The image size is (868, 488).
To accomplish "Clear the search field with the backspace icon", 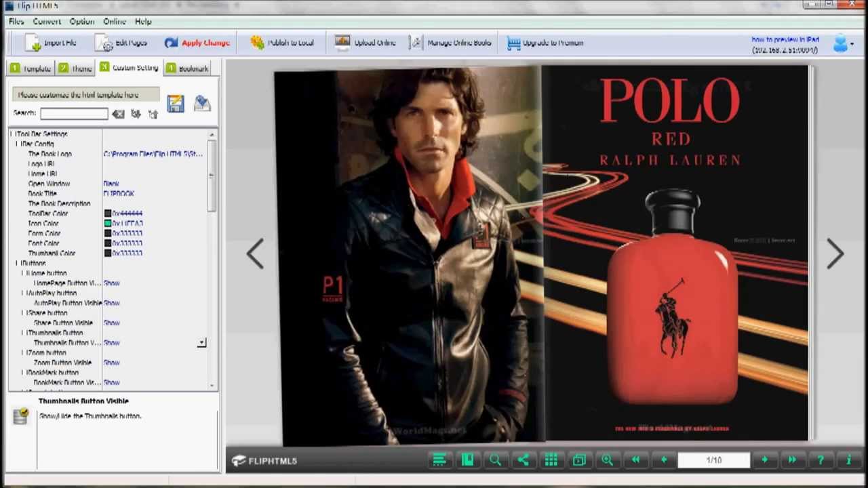I will pyautogui.click(x=118, y=114).
